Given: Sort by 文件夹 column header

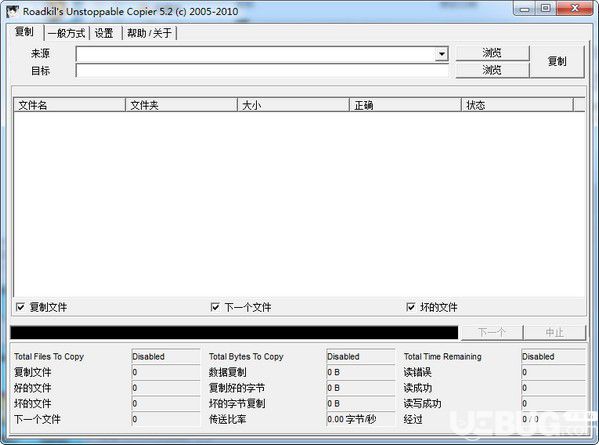Looking at the screenshot, I should [181, 105].
